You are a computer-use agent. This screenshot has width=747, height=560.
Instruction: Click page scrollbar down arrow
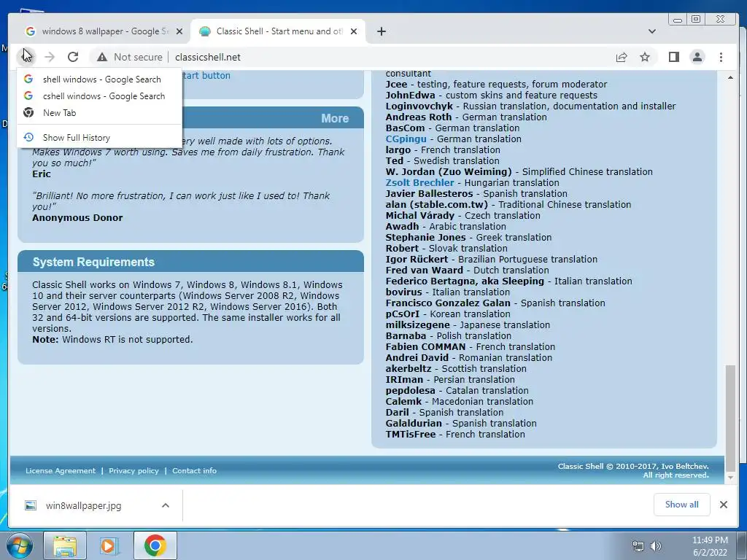(x=730, y=477)
